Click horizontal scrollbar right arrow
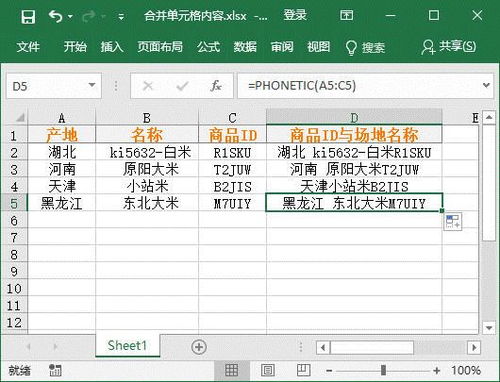The image size is (500, 382). 474,347
